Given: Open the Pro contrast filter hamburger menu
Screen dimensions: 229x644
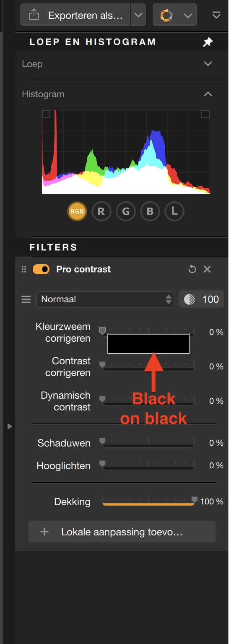Looking at the screenshot, I should point(26,299).
